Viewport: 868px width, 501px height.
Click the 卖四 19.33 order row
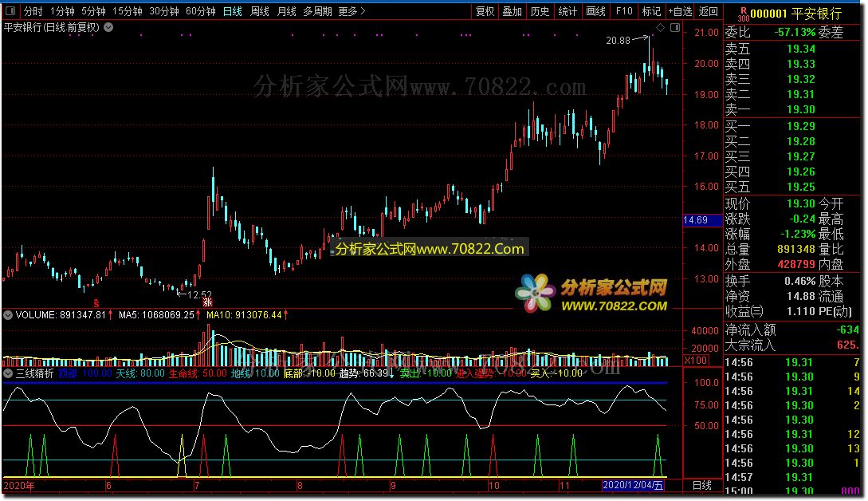click(x=791, y=65)
